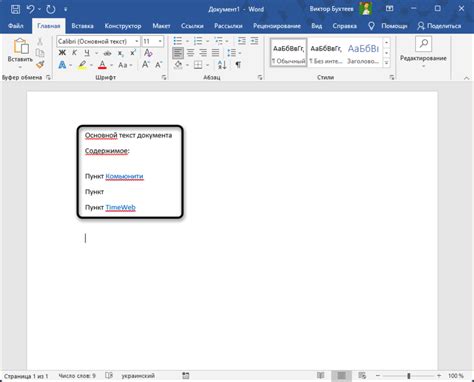Save the document with the floppy icon
Screen dimensions: 474x382
tap(15, 9)
